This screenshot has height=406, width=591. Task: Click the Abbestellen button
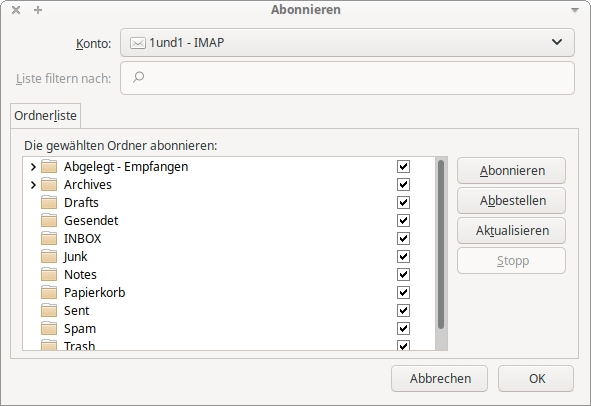(x=511, y=201)
